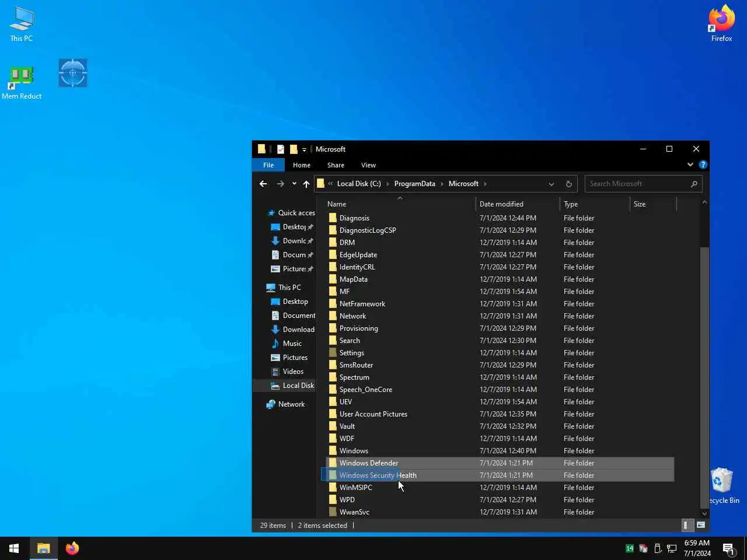This screenshot has width=747, height=560.
Task: Select Network in navigation pane
Action: coord(285,404)
